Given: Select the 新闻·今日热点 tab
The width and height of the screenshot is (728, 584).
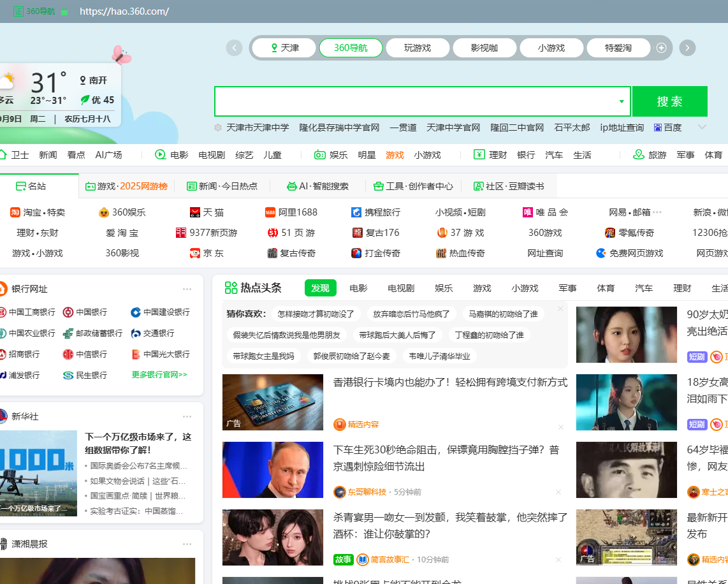Looking at the screenshot, I should [222, 186].
